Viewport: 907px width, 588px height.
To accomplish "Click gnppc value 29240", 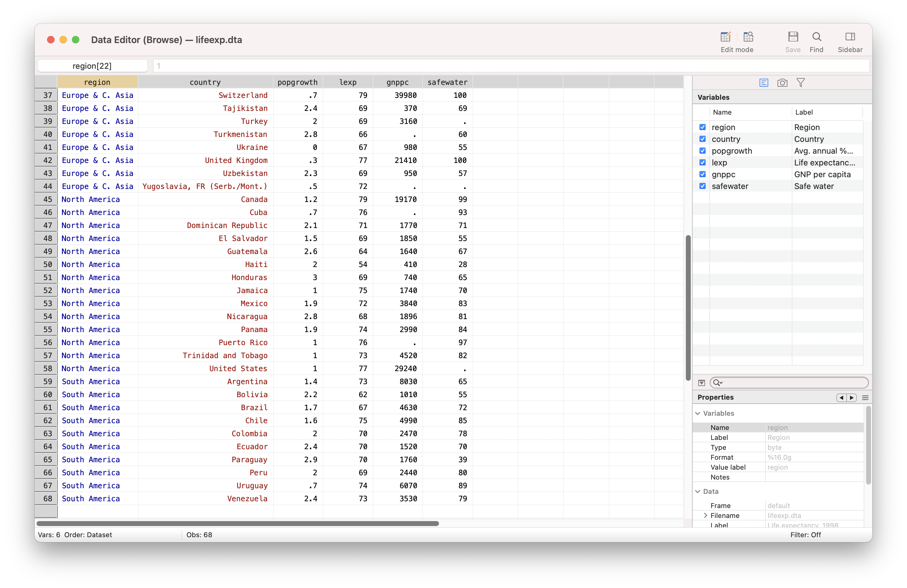I will click(x=397, y=368).
